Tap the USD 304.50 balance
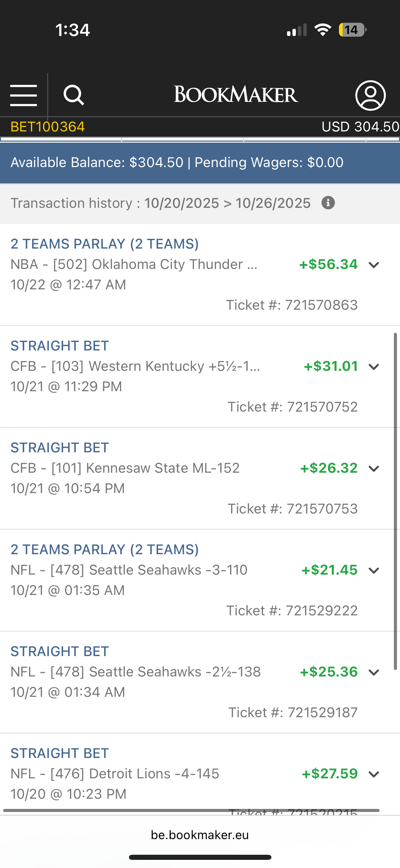 pos(360,127)
